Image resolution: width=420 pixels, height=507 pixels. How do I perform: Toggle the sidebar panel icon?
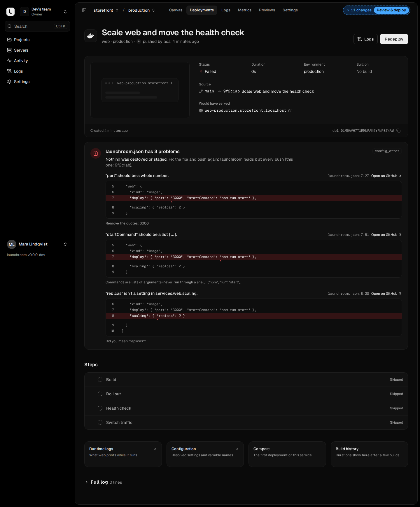point(84,10)
